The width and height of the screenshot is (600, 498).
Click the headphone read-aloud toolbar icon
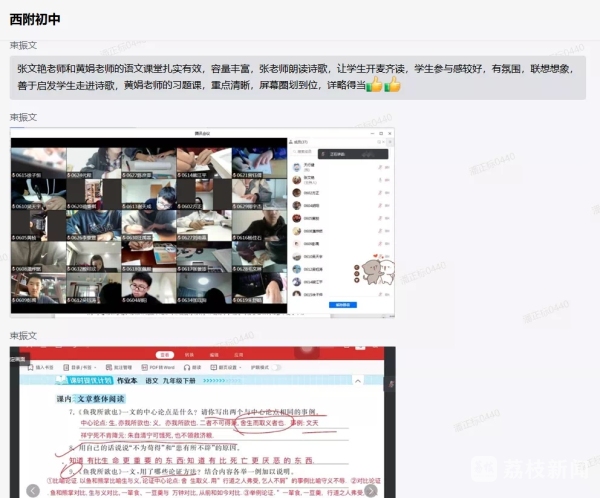pyautogui.click(x=195, y=368)
